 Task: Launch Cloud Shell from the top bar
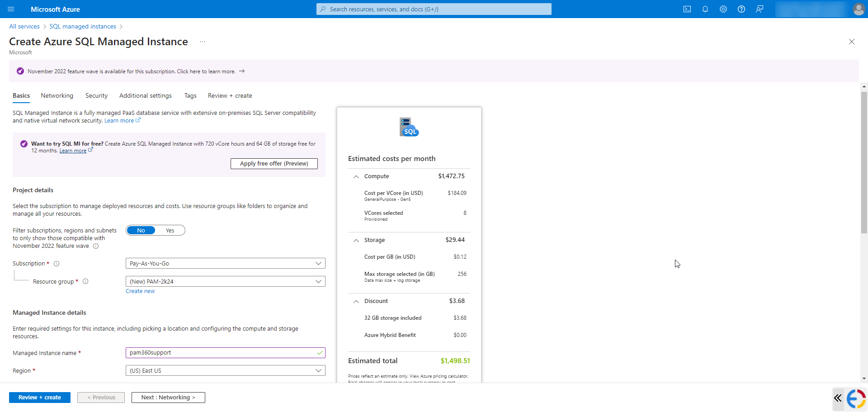pos(687,9)
